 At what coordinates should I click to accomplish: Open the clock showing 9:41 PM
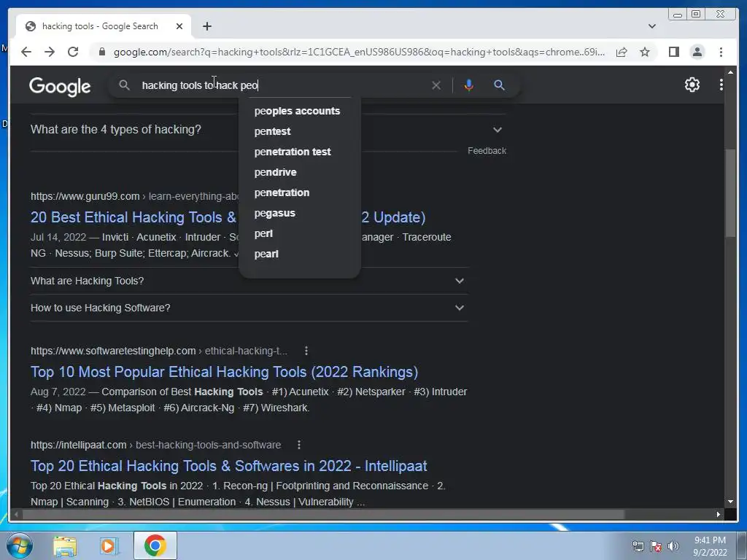coord(709,546)
